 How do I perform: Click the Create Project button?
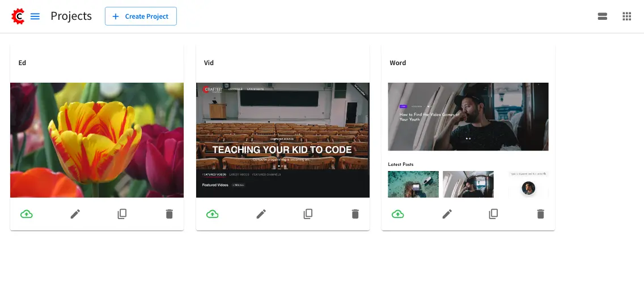(141, 16)
